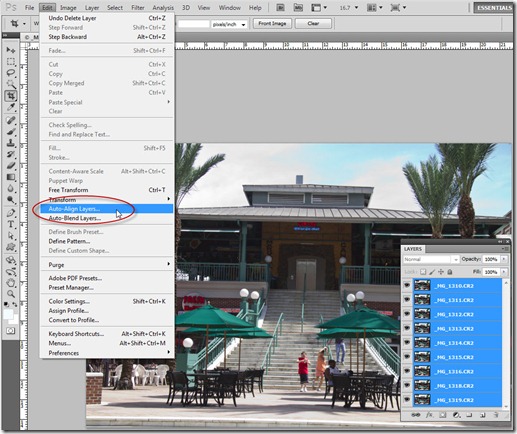Select the Eraser tool
The image size is (517, 434).
(x=11, y=165)
